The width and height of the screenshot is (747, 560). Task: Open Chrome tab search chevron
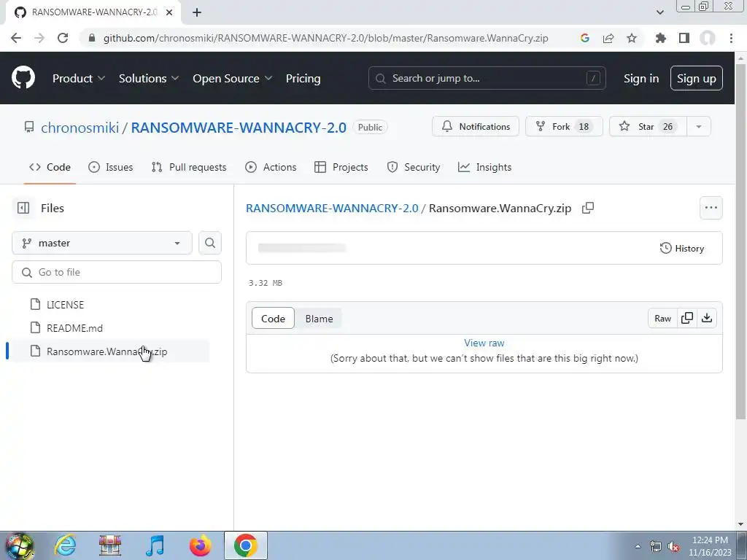tap(659, 12)
